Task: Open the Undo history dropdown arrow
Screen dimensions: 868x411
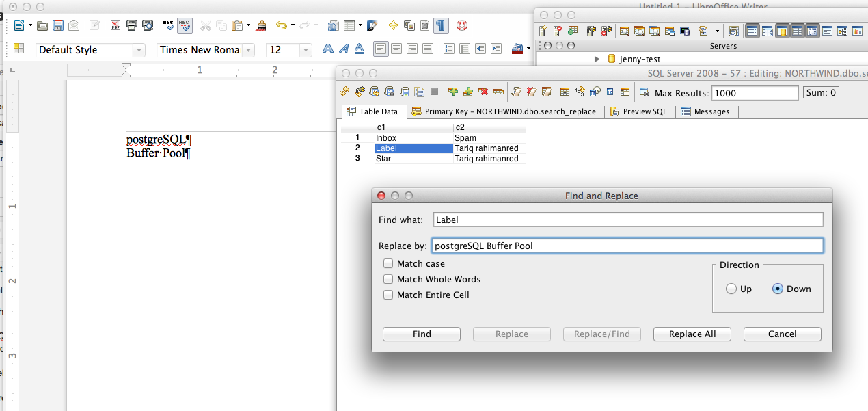Action: pyautogui.click(x=293, y=26)
